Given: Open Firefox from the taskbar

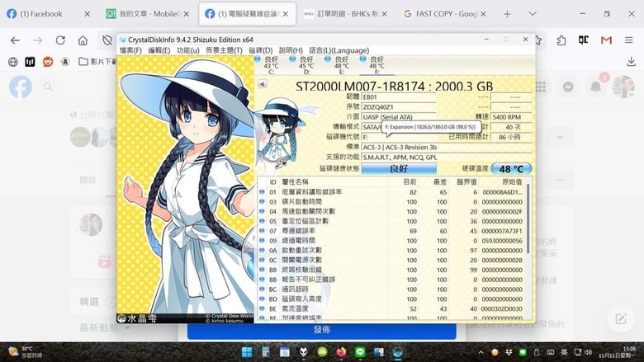Looking at the screenshot, I should point(341,352).
